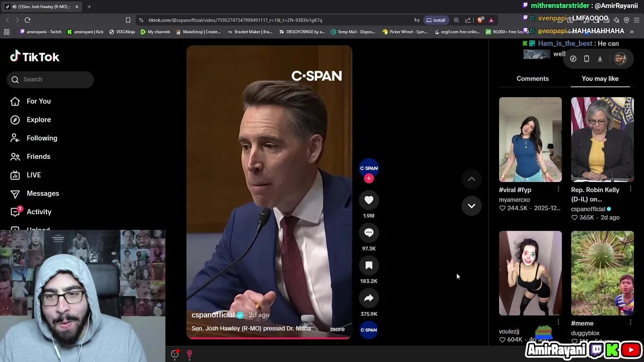This screenshot has height=362, width=644.
Task: Open the Rep. Robin Kelly video thumbnail
Action: [602, 139]
